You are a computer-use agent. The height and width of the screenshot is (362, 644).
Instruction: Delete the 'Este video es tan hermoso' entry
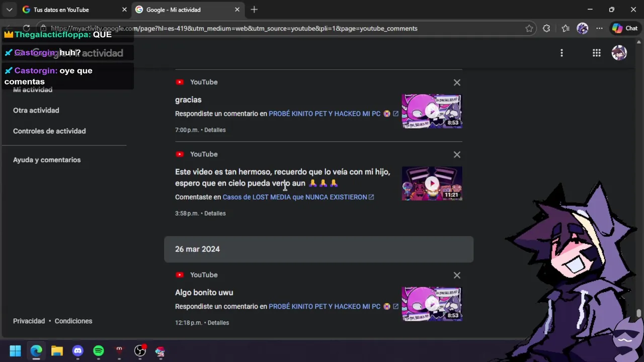coord(457,155)
